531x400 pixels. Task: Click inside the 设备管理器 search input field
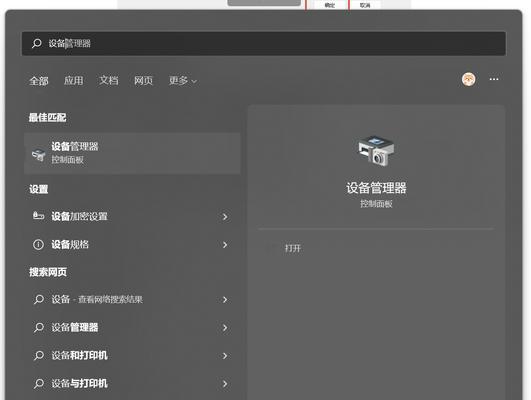click(x=263, y=43)
